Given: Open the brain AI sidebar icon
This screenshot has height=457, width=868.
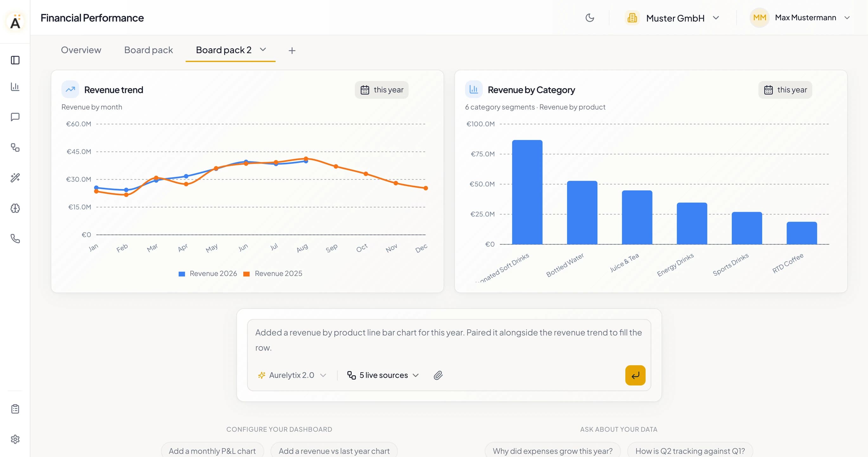Looking at the screenshot, I should click(15, 208).
